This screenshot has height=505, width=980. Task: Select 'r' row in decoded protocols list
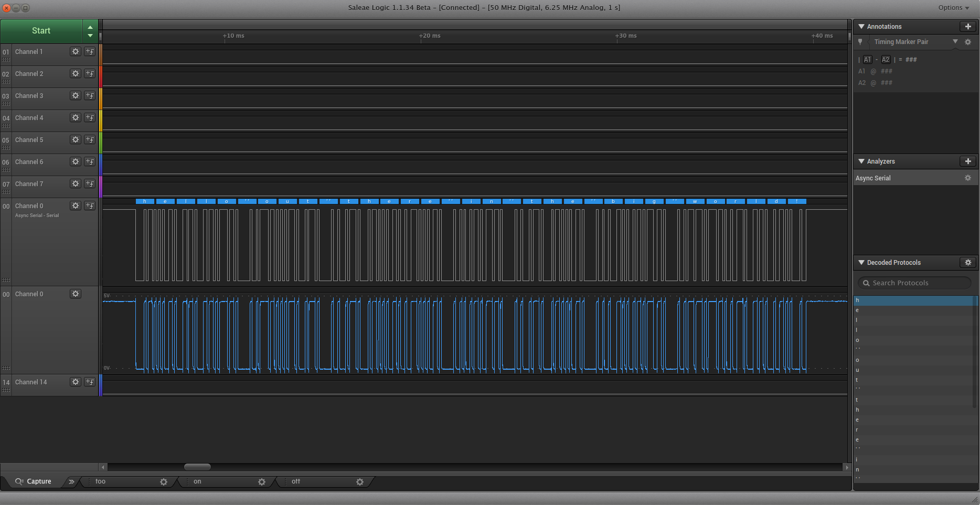914,430
